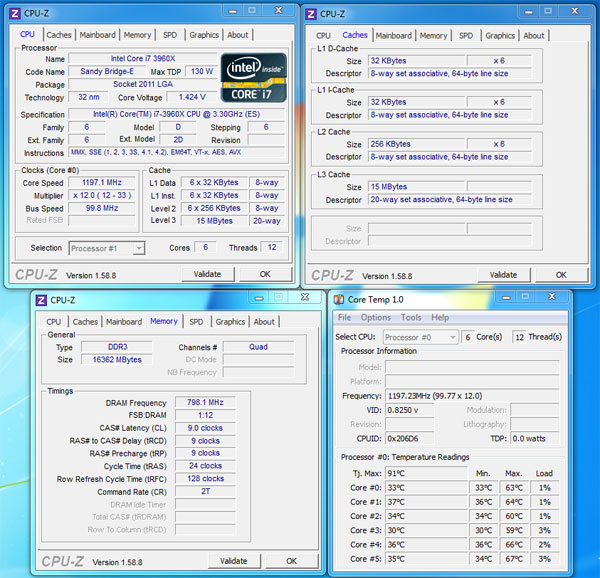Viewport: 600px width, 578px height.
Task: Click the Specification field 'i7-3960X CPU @ 3.30GHz (ES)'
Action: tap(176, 114)
